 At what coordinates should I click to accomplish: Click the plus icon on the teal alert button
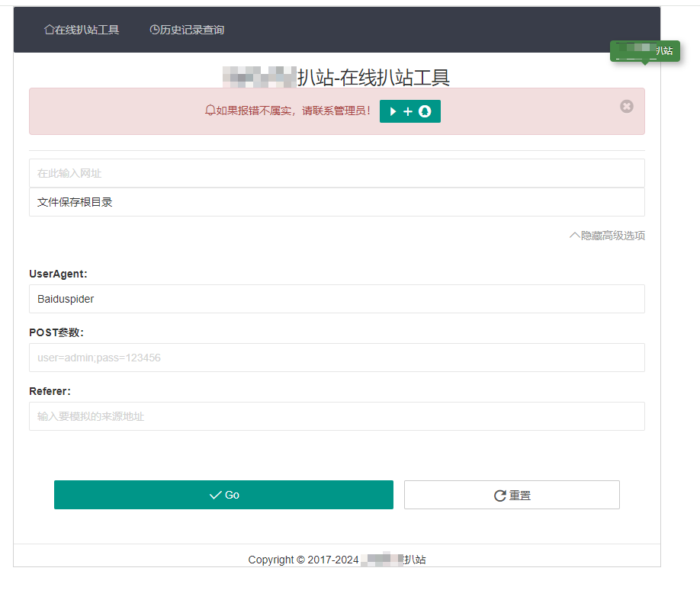click(408, 111)
